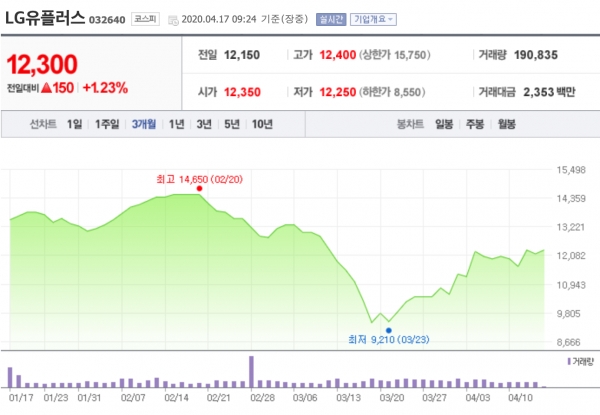
Task: Click the current price 12,300
Action: coord(42,64)
